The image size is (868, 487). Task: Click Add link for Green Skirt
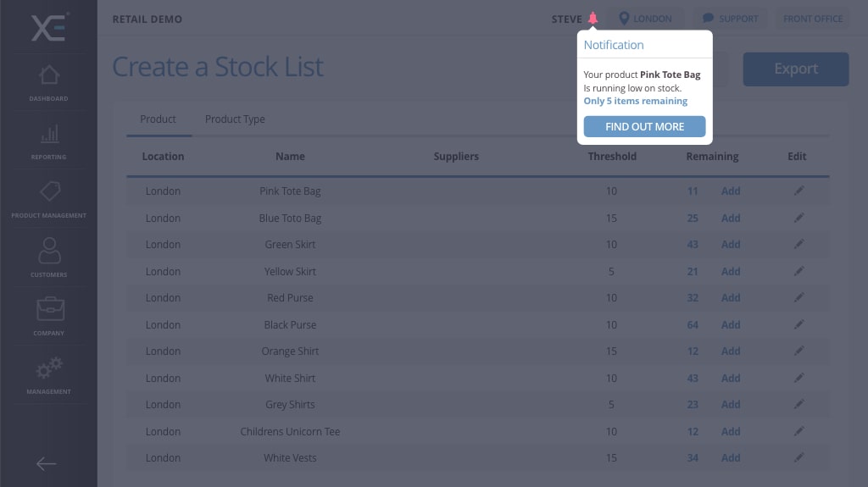pos(731,244)
